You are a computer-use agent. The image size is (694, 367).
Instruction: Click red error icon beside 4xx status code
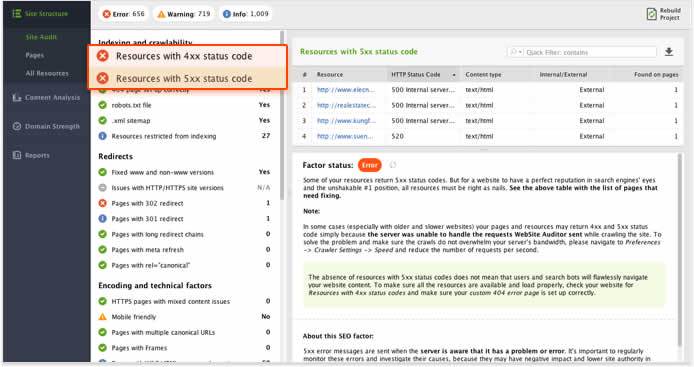click(103, 56)
